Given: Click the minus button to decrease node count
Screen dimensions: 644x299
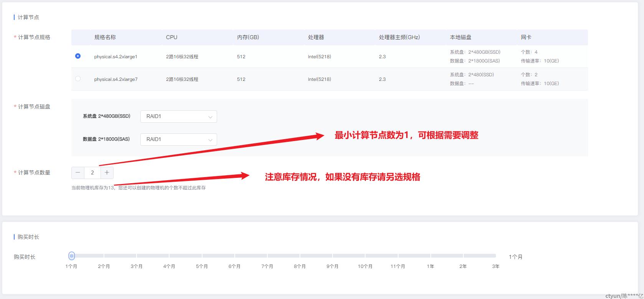Looking at the screenshot, I should point(78,172).
